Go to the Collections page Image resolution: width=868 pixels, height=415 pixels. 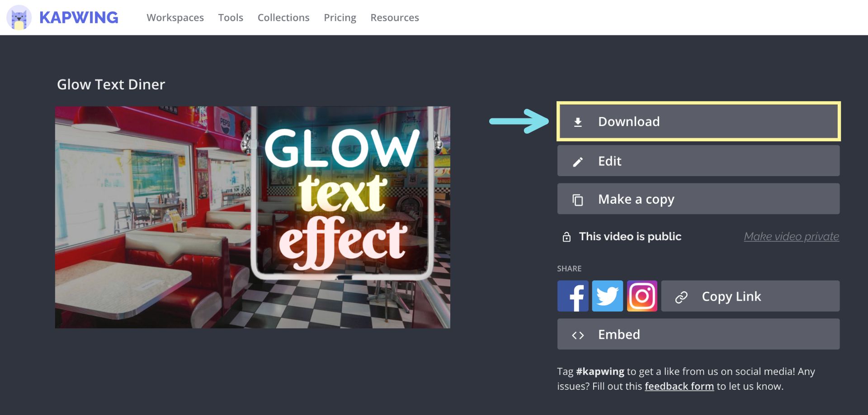(x=283, y=18)
